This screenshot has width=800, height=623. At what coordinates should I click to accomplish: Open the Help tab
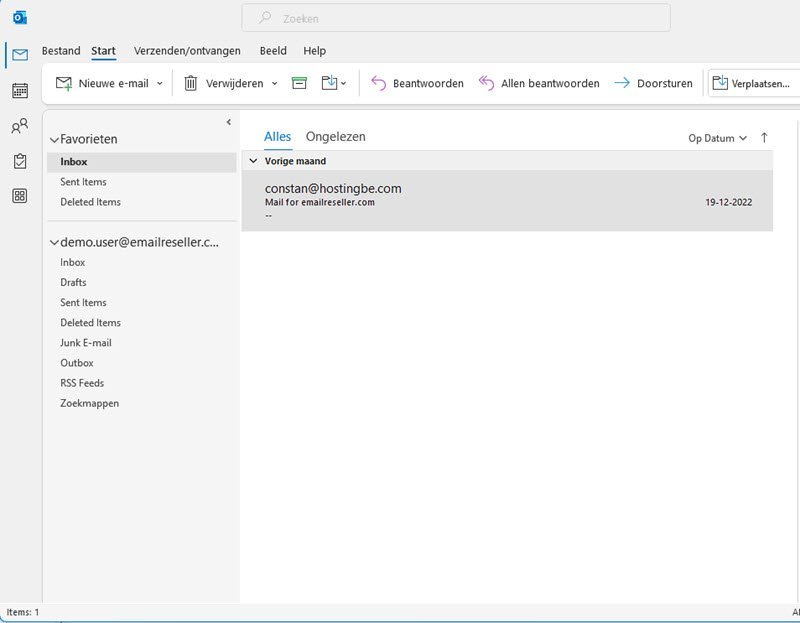point(314,51)
